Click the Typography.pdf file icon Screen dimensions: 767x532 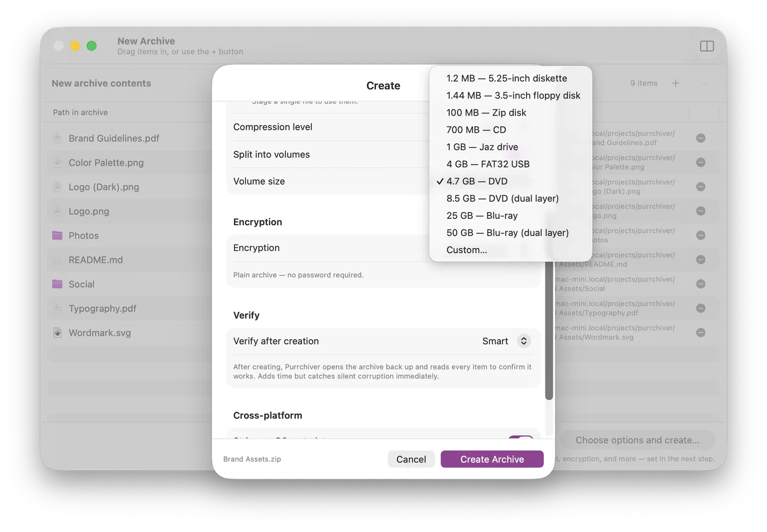pos(57,308)
